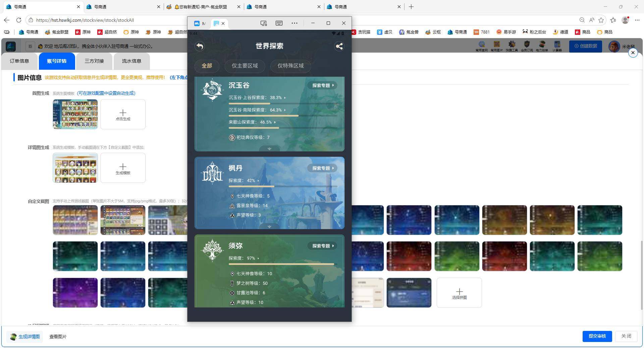This screenshot has height=348, width=644.
Task: Click the 提交审核 button
Action: click(597, 336)
